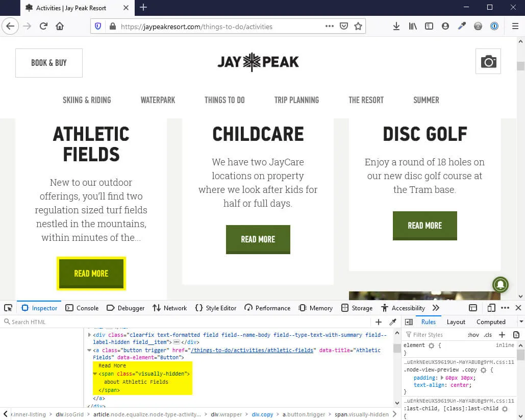525x420 pixels.
Task: Open the DevTools meatball settings menu
Action: [505, 308]
